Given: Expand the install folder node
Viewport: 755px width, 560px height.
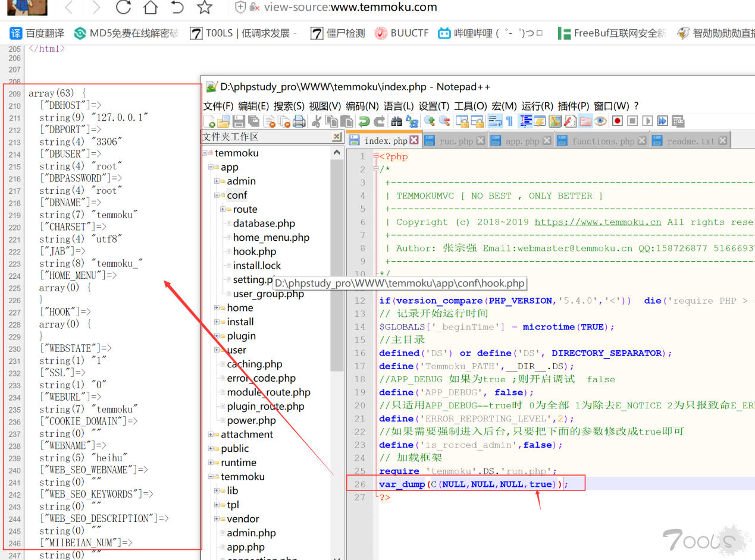Looking at the screenshot, I should [217, 322].
